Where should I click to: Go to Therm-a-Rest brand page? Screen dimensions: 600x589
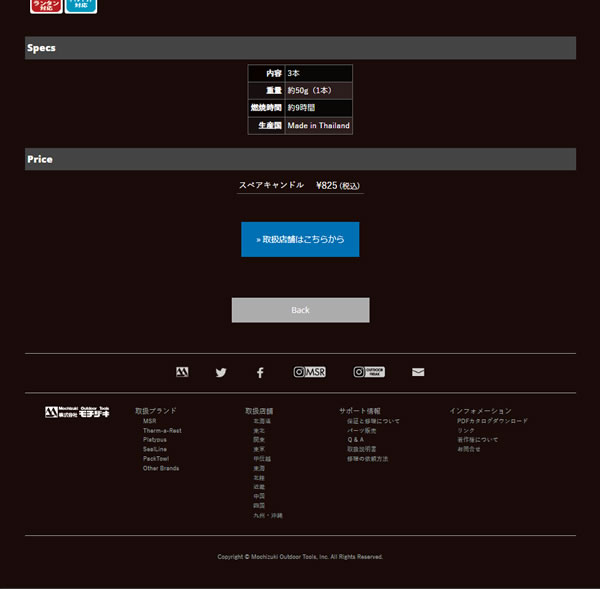coord(162,431)
